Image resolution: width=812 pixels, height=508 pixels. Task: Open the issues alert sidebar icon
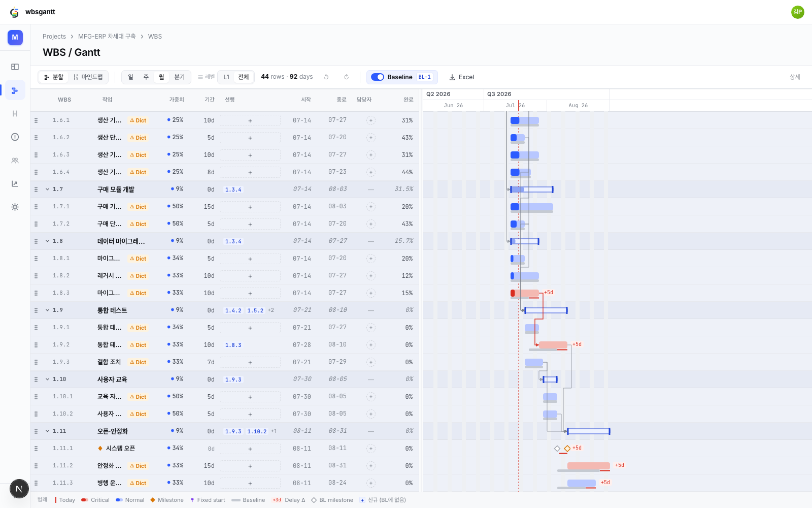point(15,137)
